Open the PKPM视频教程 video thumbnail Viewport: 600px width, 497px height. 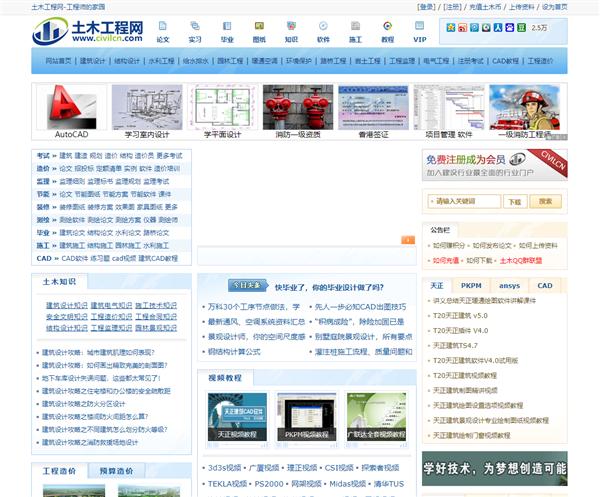coord(307,417)
